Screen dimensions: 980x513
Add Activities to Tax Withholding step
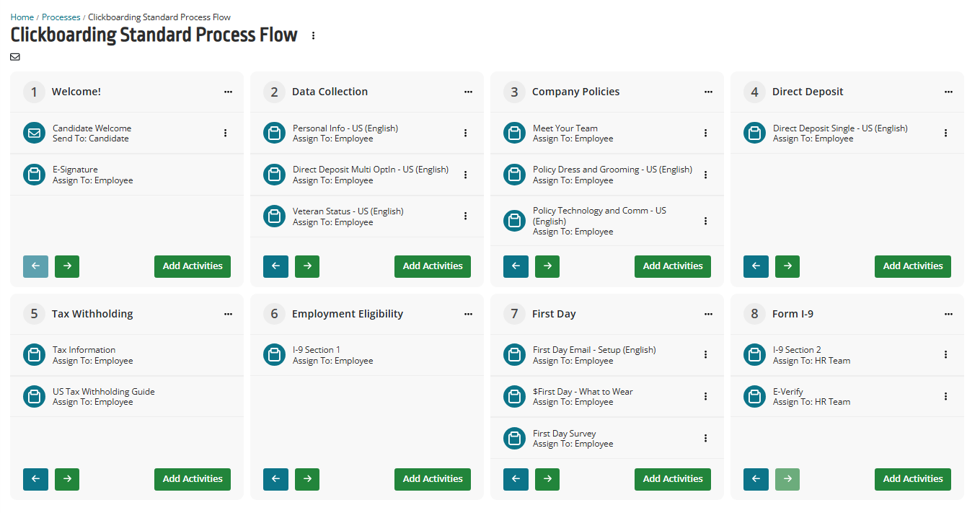[x=193, y=479]
